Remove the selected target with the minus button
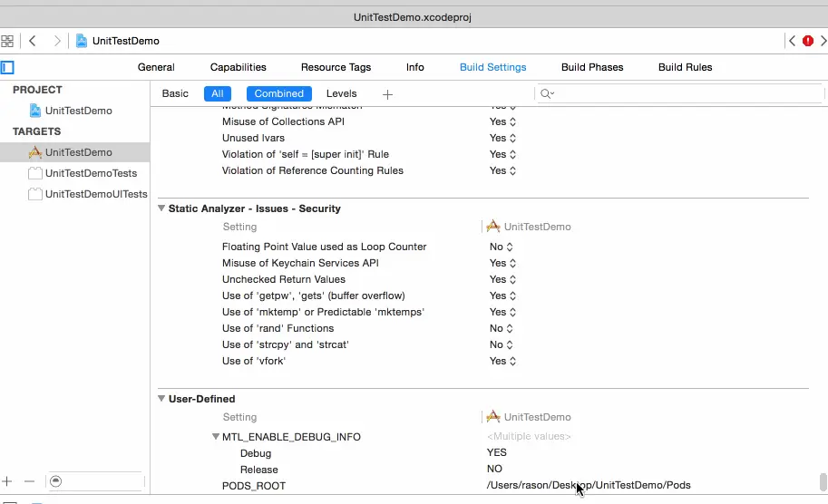Viewport: 828px width, 504px height. point(29,481)
